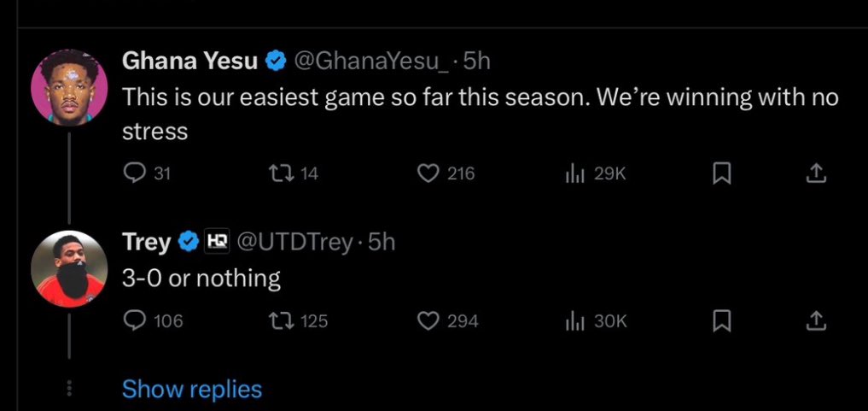
Task: Retweet Ghana Yesu's easiest game tweet
Action: point(294,174)
